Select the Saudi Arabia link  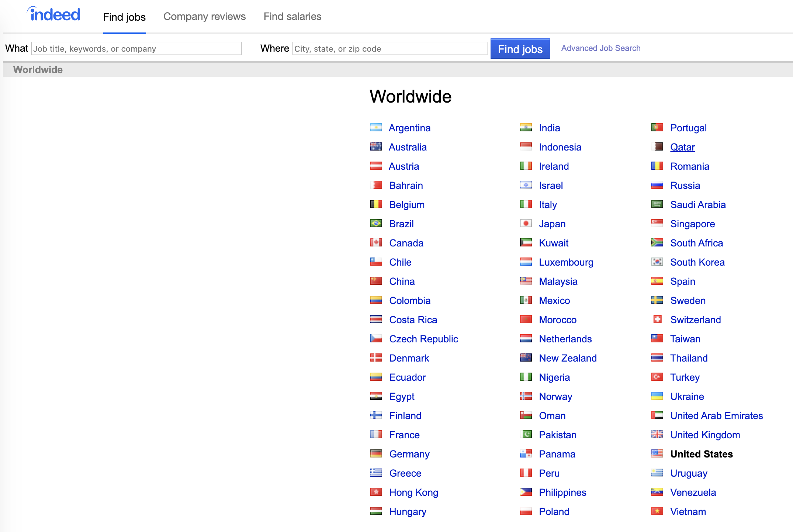[x=698, y=205]
